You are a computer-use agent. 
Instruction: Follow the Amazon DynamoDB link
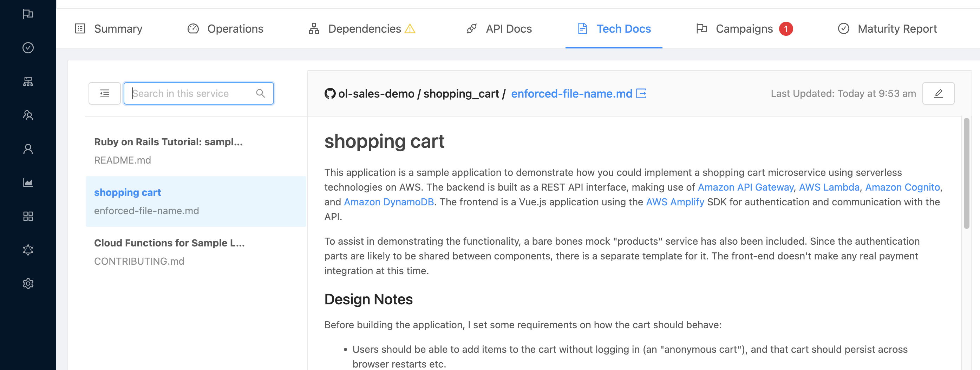click(x=389, y=202)
